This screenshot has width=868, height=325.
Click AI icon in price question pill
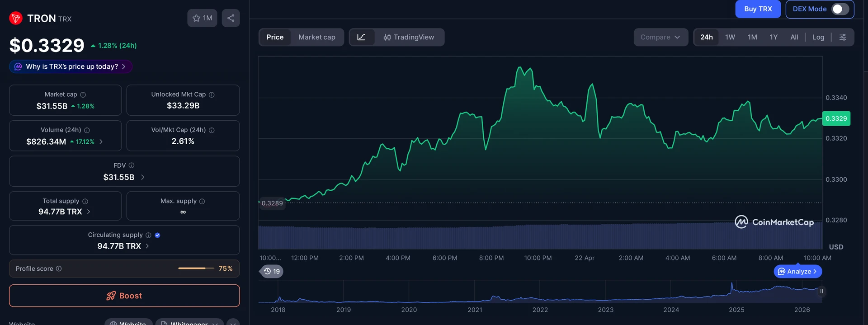coord(18,66)
